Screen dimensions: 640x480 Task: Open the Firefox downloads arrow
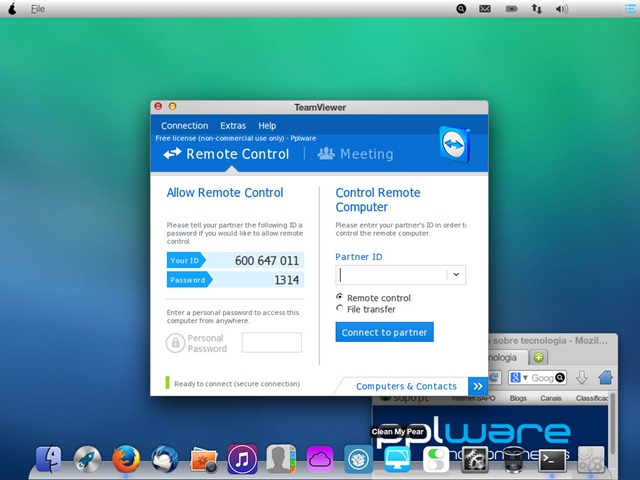582,378
